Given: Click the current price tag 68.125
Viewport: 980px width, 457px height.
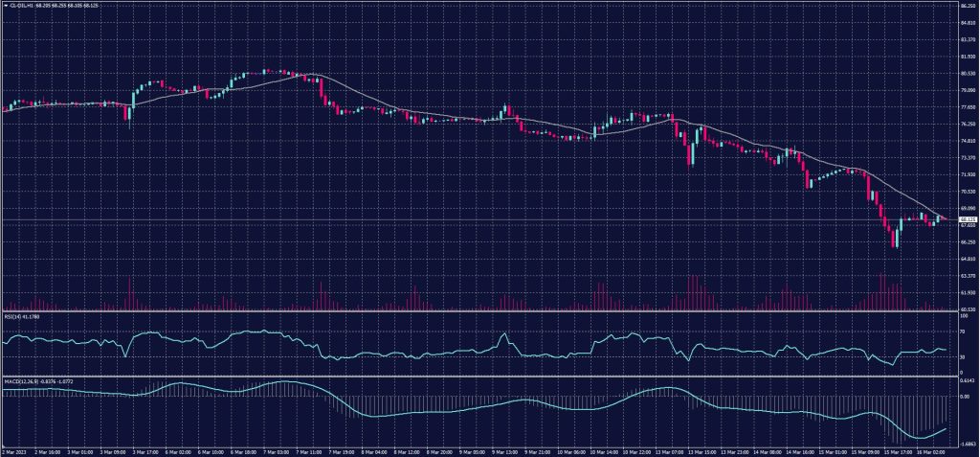Looking at the screenshot, I should 967,219.
